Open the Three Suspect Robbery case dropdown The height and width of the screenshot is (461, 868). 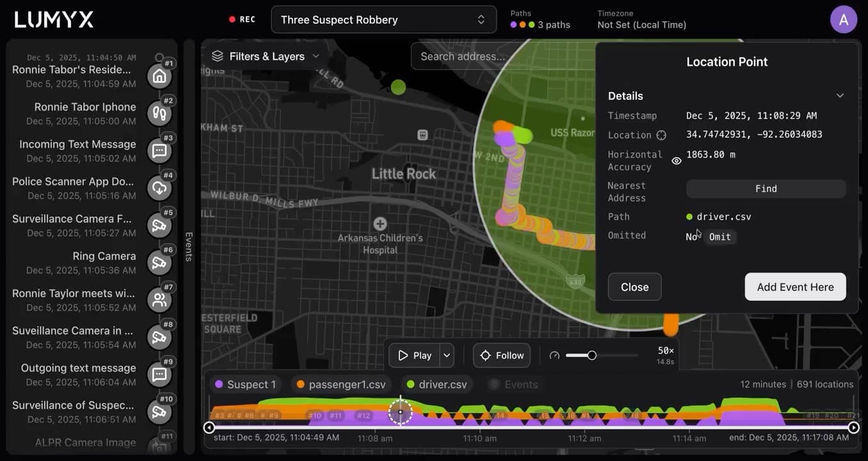tap(383, 20)
